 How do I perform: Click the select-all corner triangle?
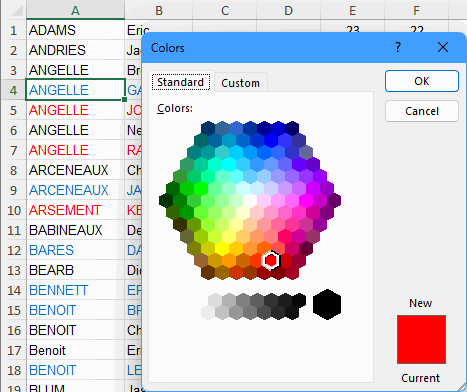17,11
